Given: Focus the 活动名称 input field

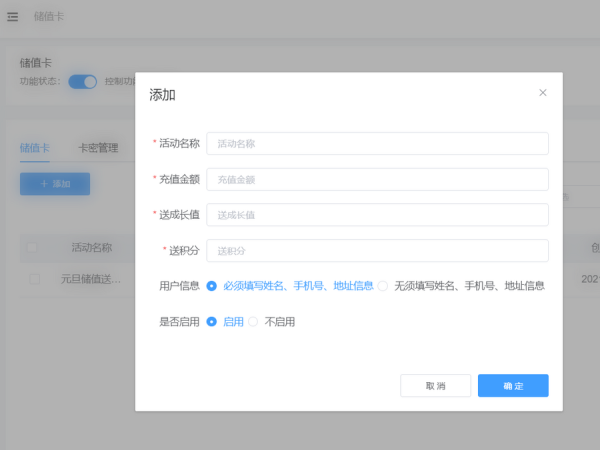Looking at the screenshot, I should coord(377,143).
